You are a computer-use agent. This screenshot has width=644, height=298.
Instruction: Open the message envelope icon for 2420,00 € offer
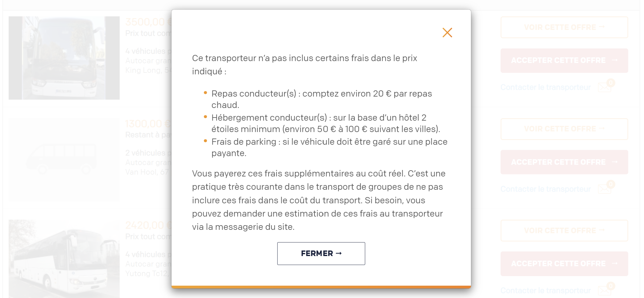(x=605, y=291)
